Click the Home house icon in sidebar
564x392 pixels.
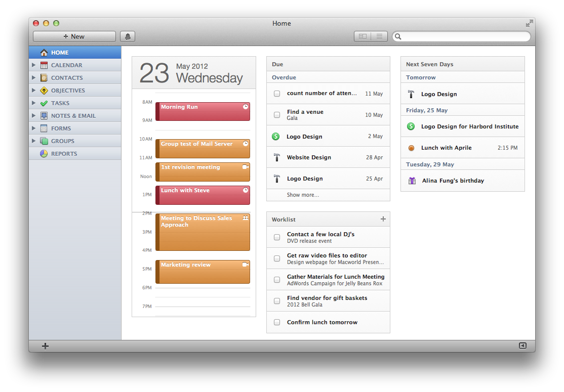[x=44, y=53]
